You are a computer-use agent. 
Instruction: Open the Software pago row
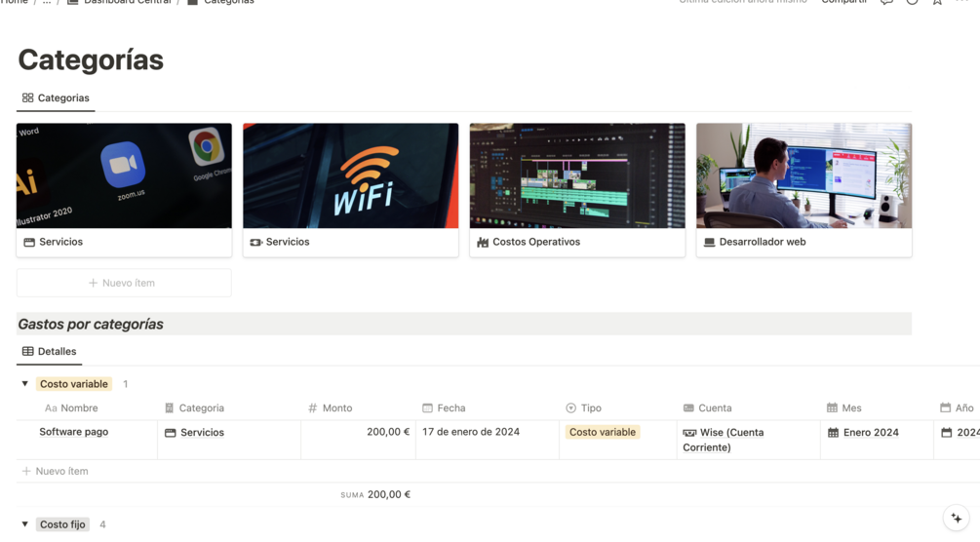click(x=74, y=432)
